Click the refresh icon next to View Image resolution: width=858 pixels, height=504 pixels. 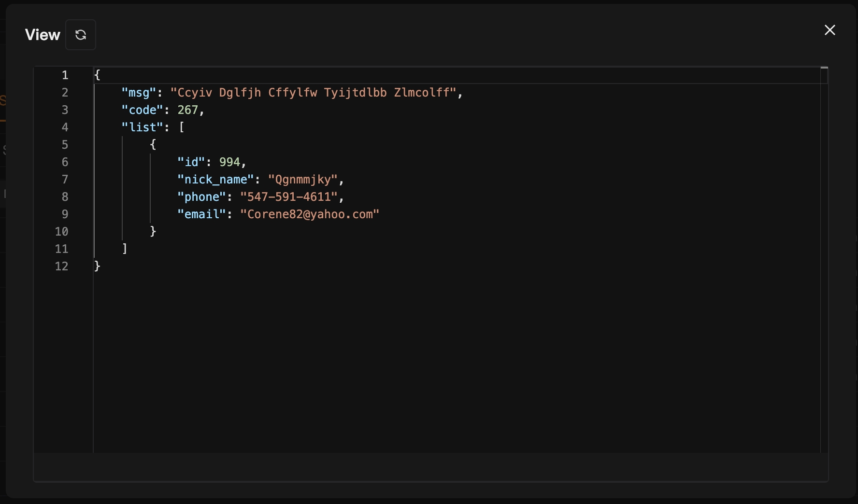coord(81,35)
